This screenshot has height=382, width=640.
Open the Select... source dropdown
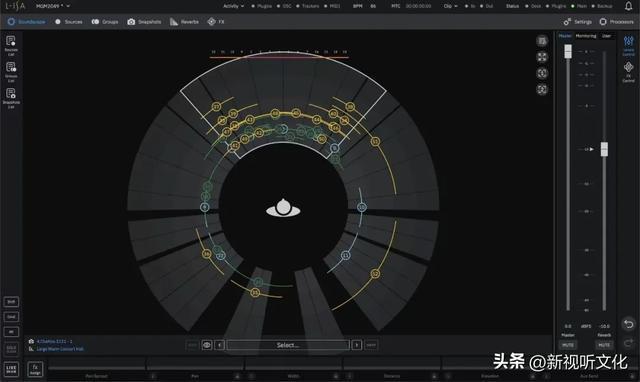(x=288, y=345)
